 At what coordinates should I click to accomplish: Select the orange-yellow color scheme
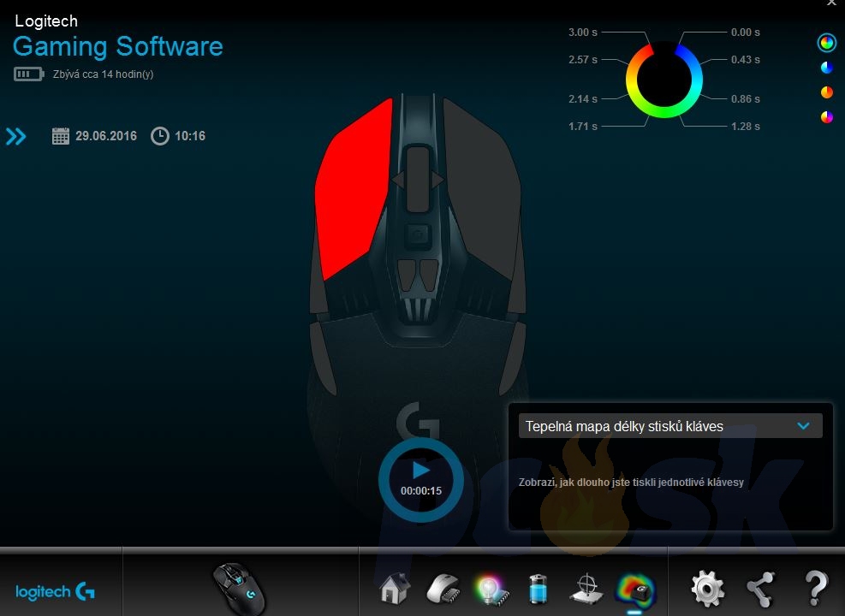[827, 92]
